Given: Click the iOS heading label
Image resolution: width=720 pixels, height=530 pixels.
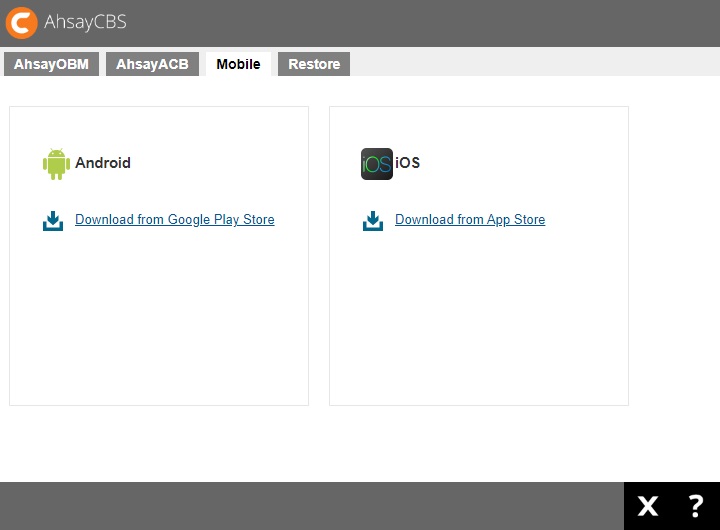Looking at the screenshot, I should point(408,163).
